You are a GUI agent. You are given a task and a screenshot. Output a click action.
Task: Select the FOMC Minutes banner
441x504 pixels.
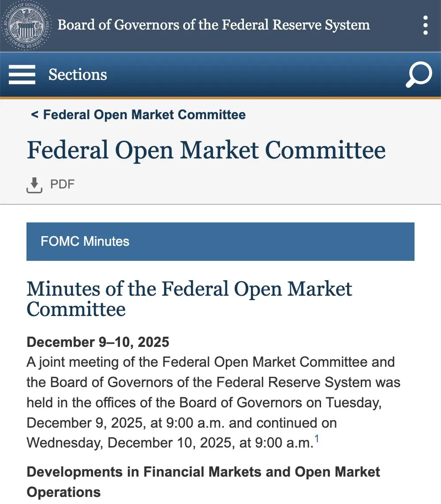[x=220, y=241]
